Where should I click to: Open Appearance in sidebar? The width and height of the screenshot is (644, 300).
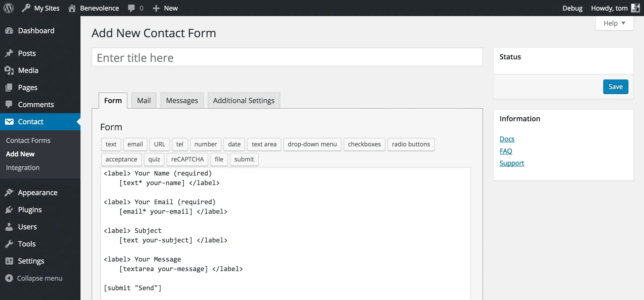[x=40, y=193]
